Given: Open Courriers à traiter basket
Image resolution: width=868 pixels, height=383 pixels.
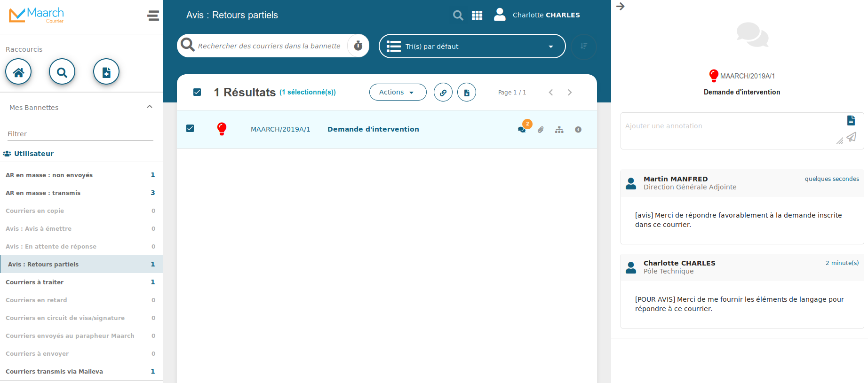Looking at the screenshot, I should point(81,282).
